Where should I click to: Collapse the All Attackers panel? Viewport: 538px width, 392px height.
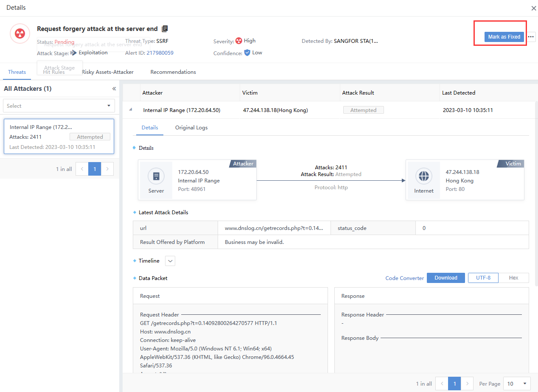pos(114,89)
